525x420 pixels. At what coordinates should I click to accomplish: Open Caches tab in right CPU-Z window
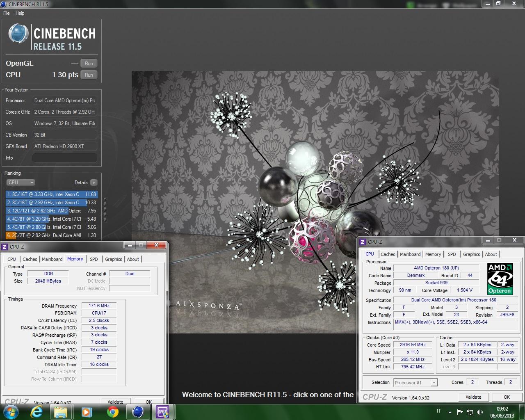(388, 254)
